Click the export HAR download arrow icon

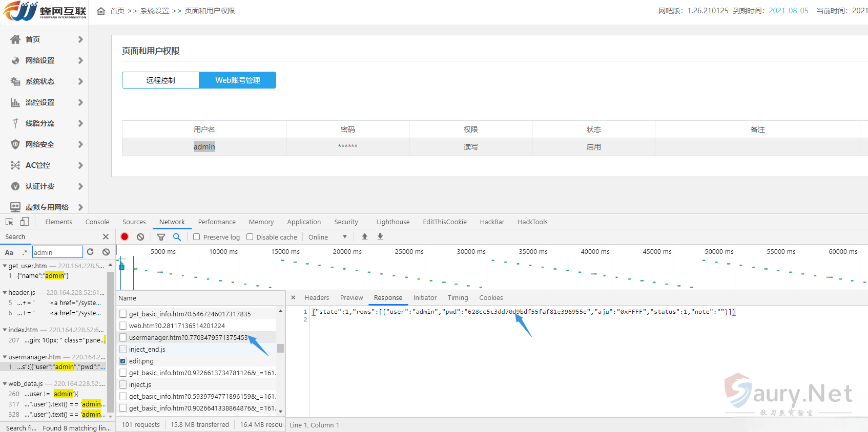coord(380,237)
